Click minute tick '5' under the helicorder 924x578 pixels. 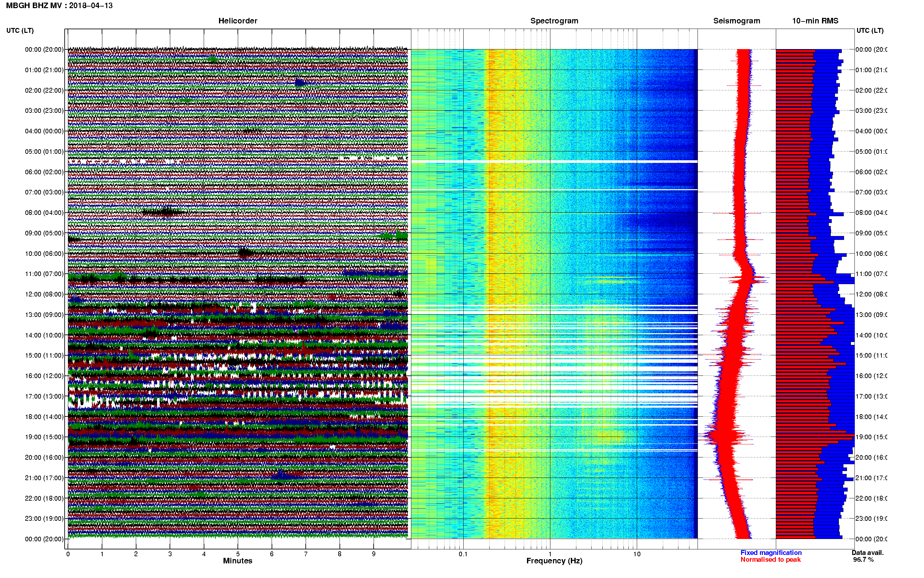coord(238,554)
